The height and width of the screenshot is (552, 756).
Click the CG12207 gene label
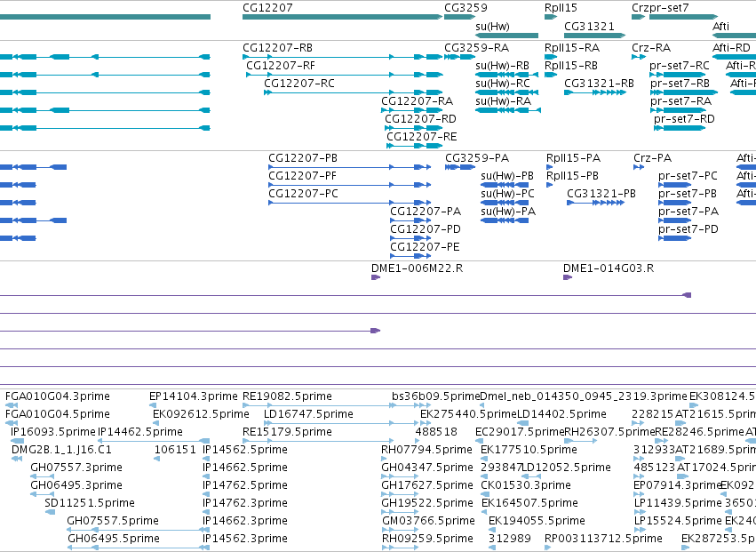[267, 8]
